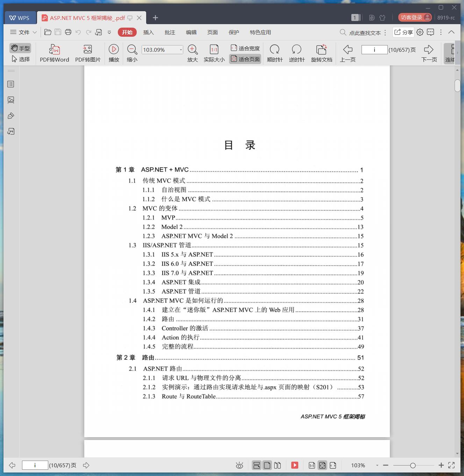Expand toolbar overflow arrow at right edge
The image size is (464, 476).
[457, 53]
